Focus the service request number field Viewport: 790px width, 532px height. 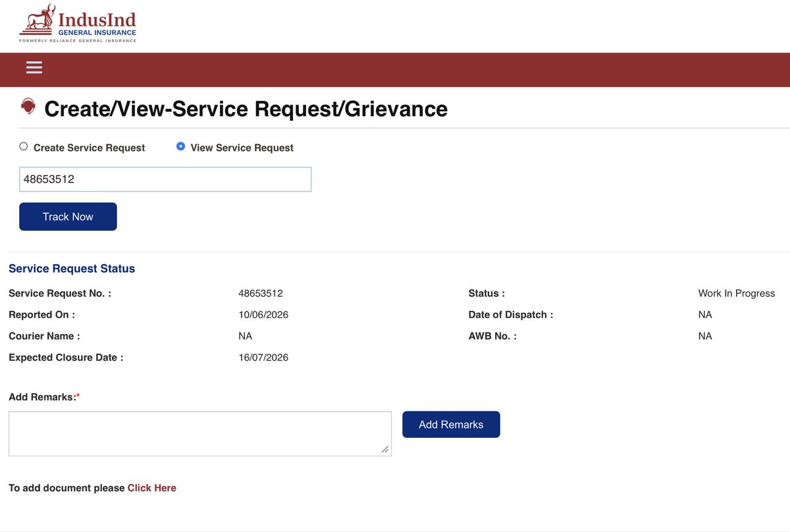click(165, 179)
